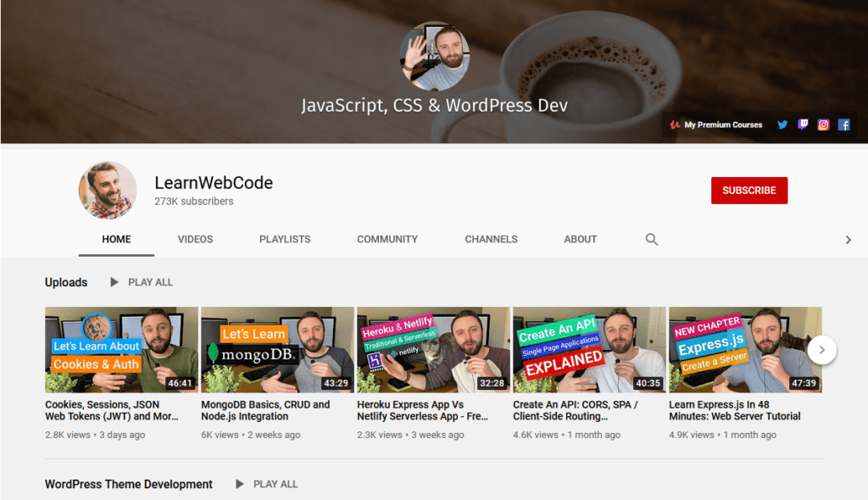Image resolution: width=868 pixels, height=500 pixels.
Task: Click the Uploads play all triangle icon
Action: [x=114, y=282]
